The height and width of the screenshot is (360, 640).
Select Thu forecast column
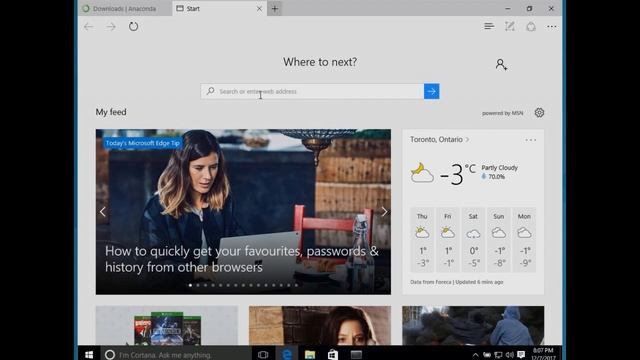click(x=422, y=240)
